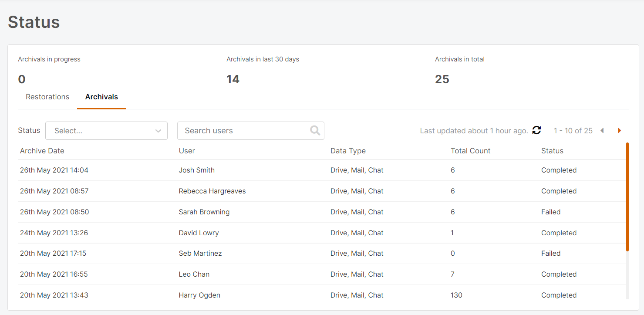Select the Leo Chan user cell

point(194,274)
